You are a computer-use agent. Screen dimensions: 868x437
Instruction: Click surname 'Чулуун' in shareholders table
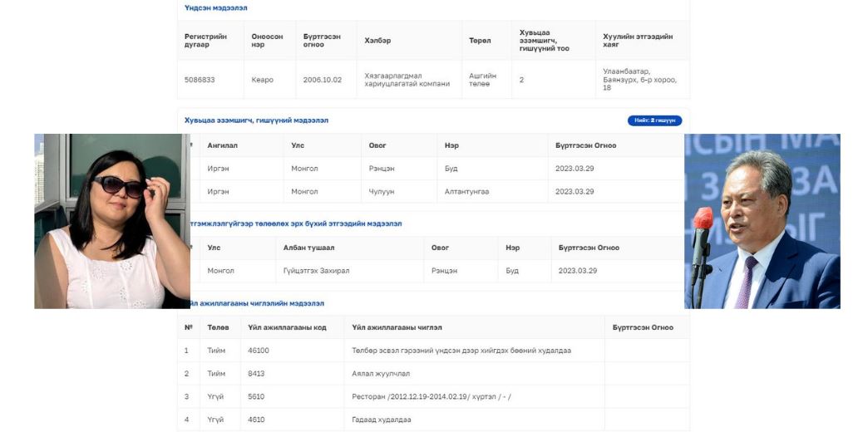click(382, 191)
